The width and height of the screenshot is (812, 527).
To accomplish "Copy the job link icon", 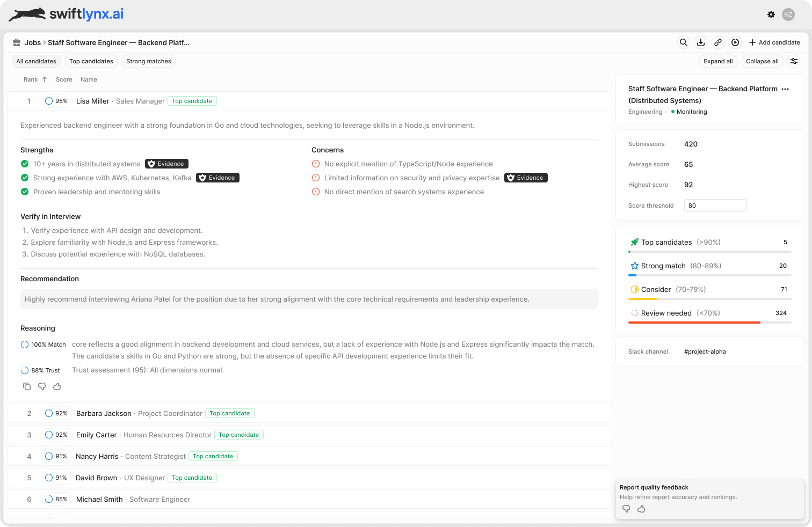I will 718,42.
